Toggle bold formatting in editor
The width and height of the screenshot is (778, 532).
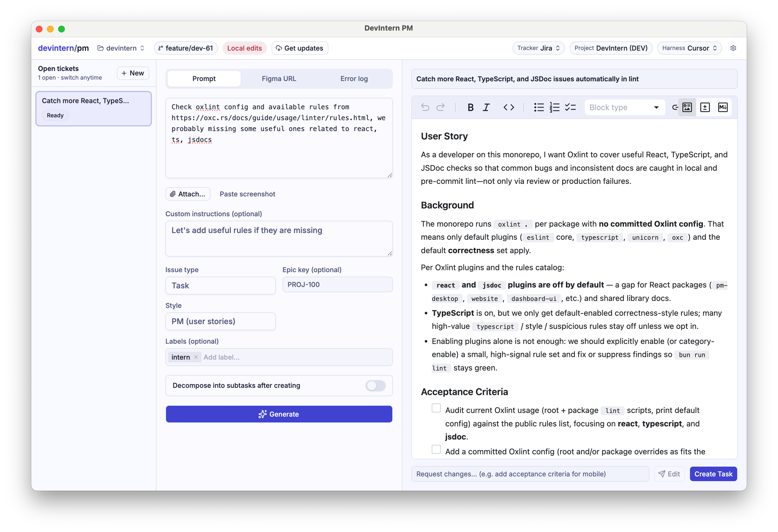(x=470, y=107)
